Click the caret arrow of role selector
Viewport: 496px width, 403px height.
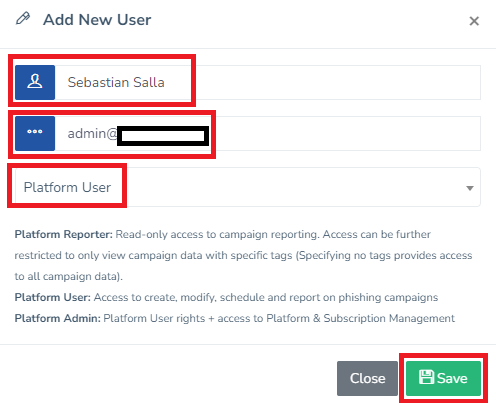pyautogui.click(x=470, y=188)
